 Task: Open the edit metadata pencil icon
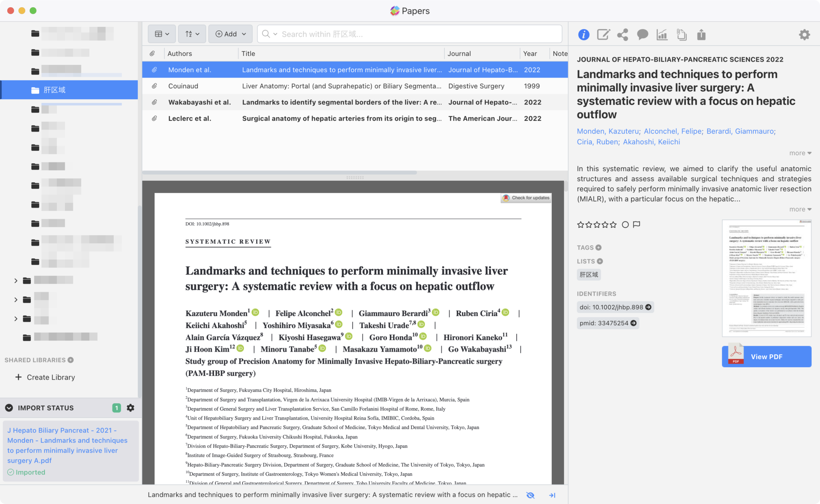[x=603, y=35]
